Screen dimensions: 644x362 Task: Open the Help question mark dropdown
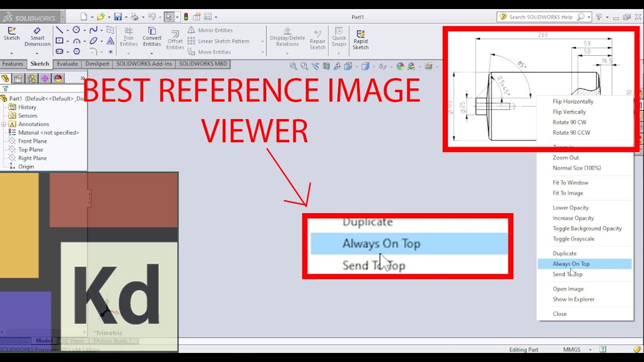pyautogui.click(x=606, y=17)
